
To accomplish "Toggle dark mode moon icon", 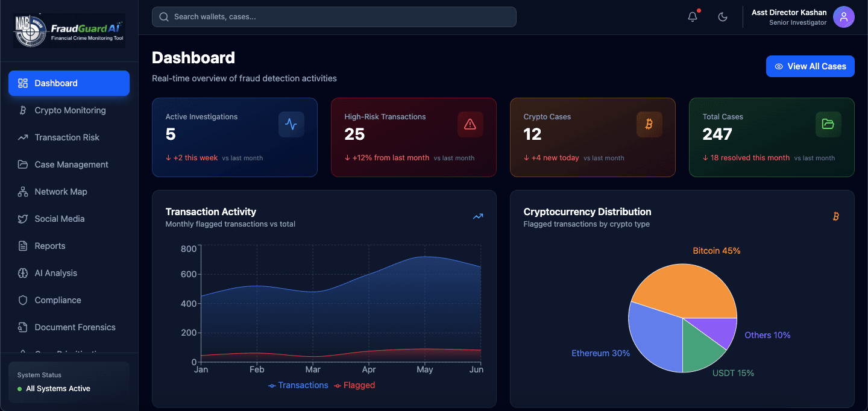I will (x=723, y=17).
